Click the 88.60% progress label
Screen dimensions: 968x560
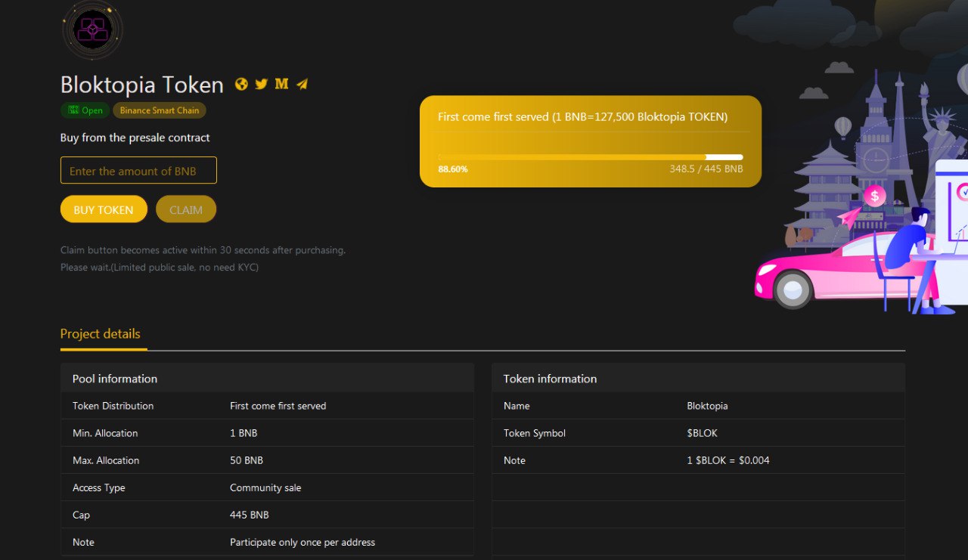(x=453, y=169)
